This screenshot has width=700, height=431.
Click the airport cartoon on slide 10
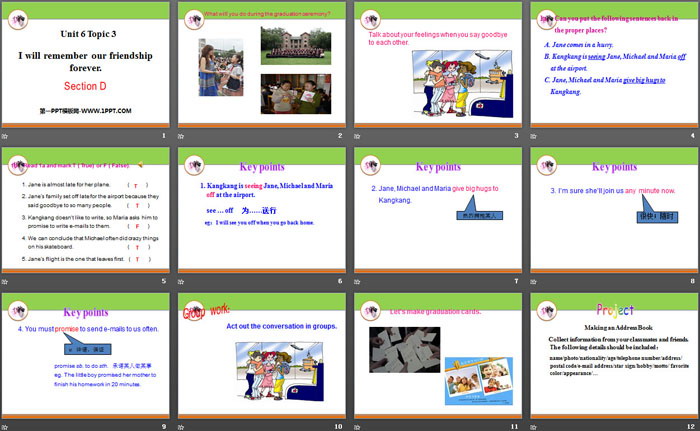[279, 371]
